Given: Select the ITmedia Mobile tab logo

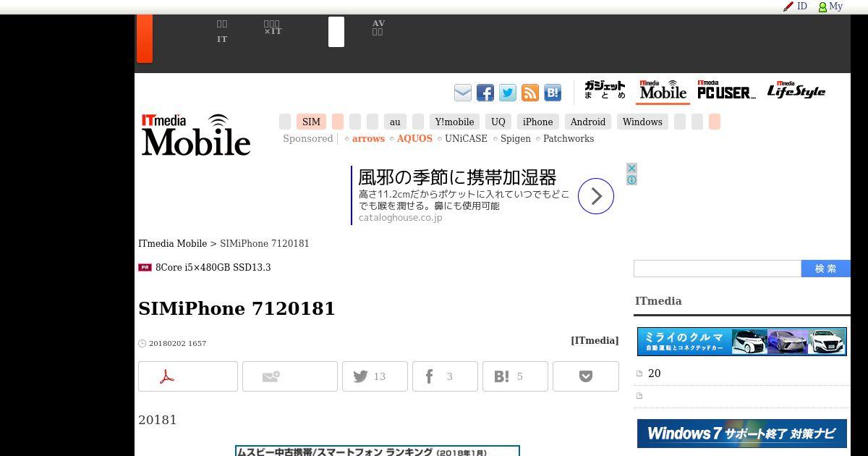Looking at the screenshot, I should coord(663,90).
